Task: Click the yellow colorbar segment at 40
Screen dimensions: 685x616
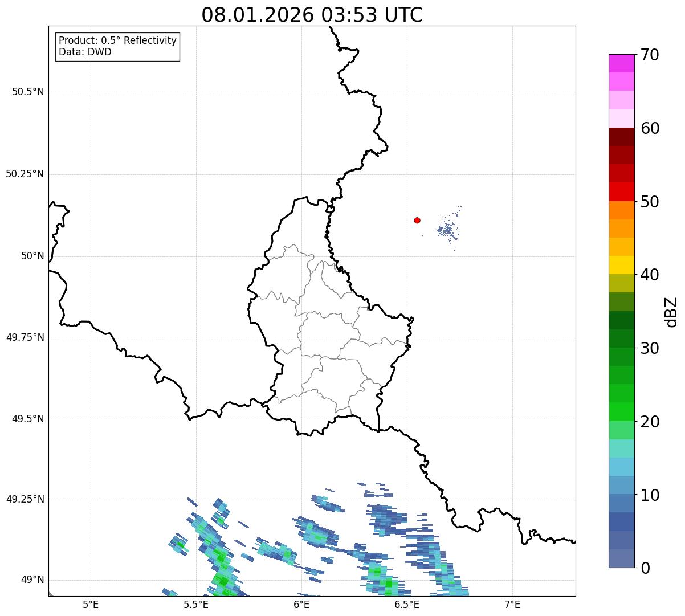Action: (621, 265)
